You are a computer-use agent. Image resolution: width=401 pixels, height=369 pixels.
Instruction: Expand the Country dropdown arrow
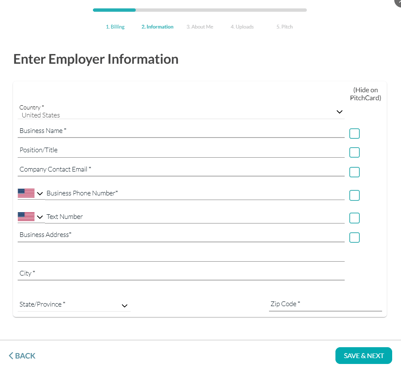(339, 112)
